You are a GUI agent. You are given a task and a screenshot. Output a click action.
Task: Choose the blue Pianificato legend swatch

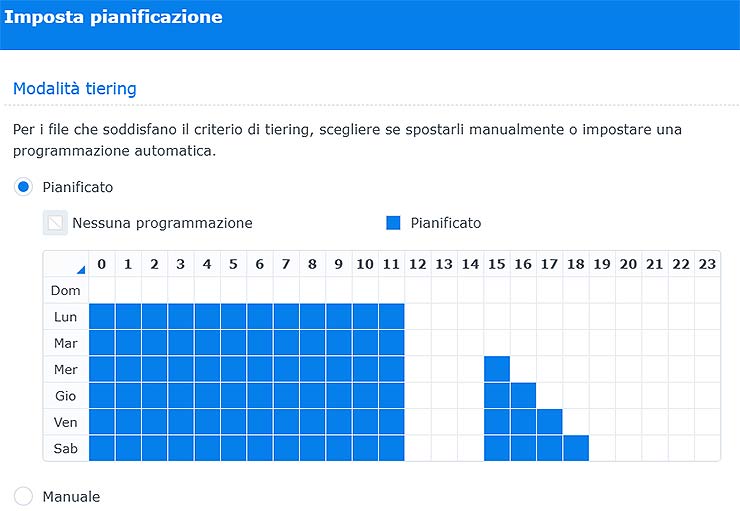pyautogui.click(x=394, y=223)
